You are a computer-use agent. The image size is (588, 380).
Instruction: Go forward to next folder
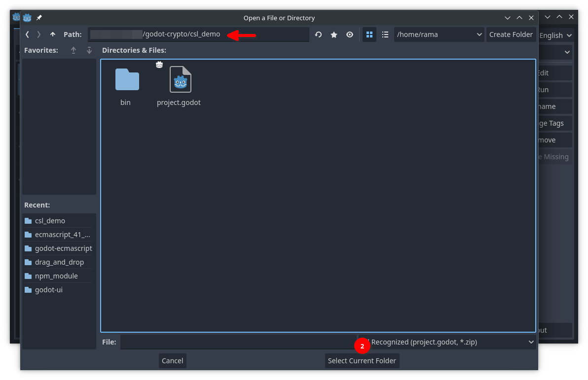point(38,35)
